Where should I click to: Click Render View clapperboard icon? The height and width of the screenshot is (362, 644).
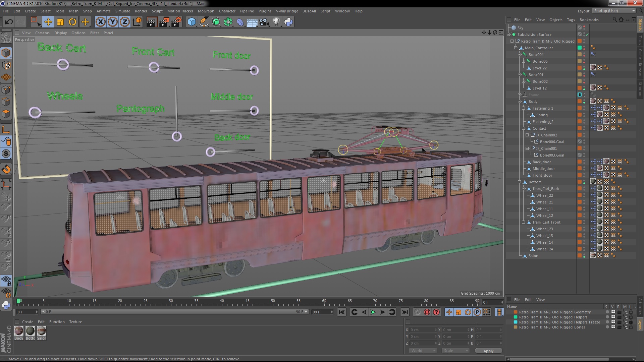[152, 22]
